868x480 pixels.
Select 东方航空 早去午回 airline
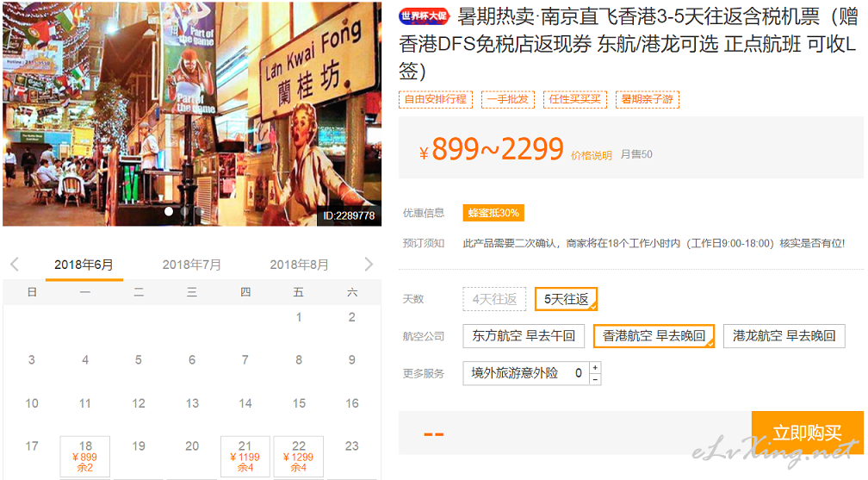tap(524, 336)
